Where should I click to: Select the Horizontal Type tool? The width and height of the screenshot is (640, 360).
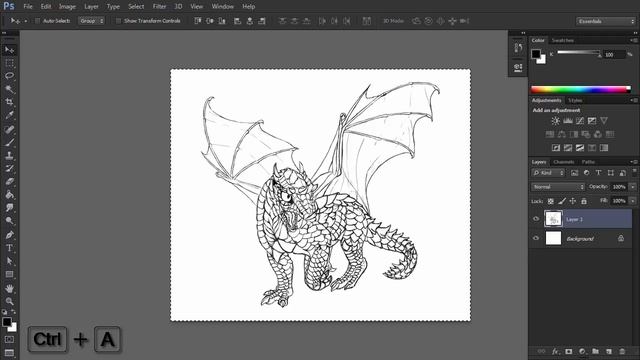[9, 248]
